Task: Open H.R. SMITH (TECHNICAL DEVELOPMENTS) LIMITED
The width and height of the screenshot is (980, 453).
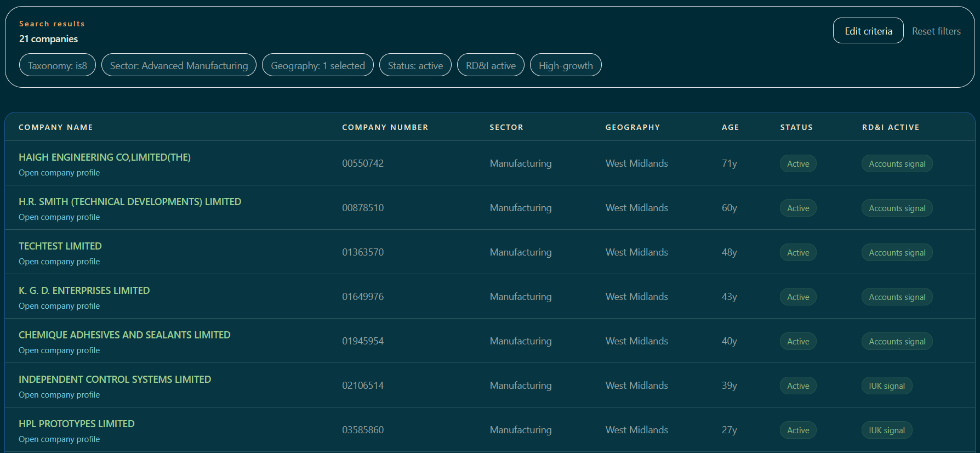Action: [x=130, y=202]
